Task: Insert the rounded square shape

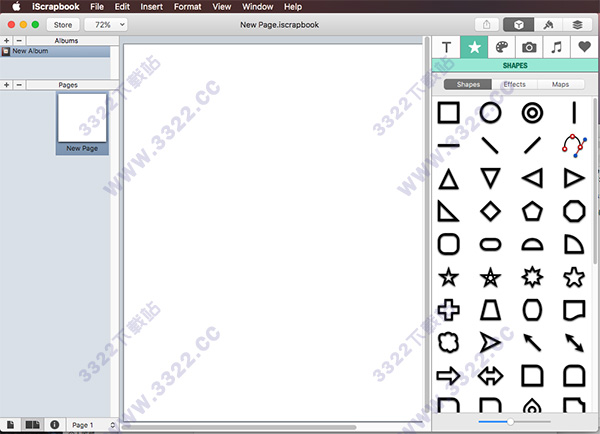Action: coord(448,244)
